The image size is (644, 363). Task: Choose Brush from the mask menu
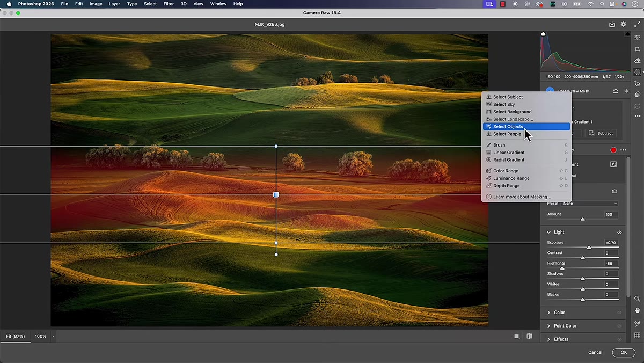coord(526,145)
